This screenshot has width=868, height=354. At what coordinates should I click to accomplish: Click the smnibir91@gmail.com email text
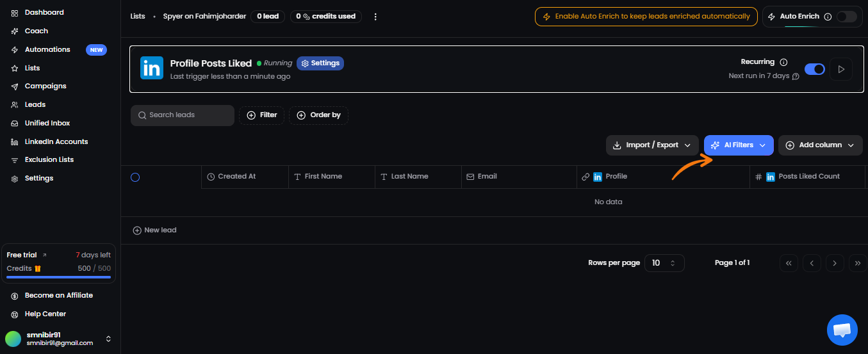point(60,343)
